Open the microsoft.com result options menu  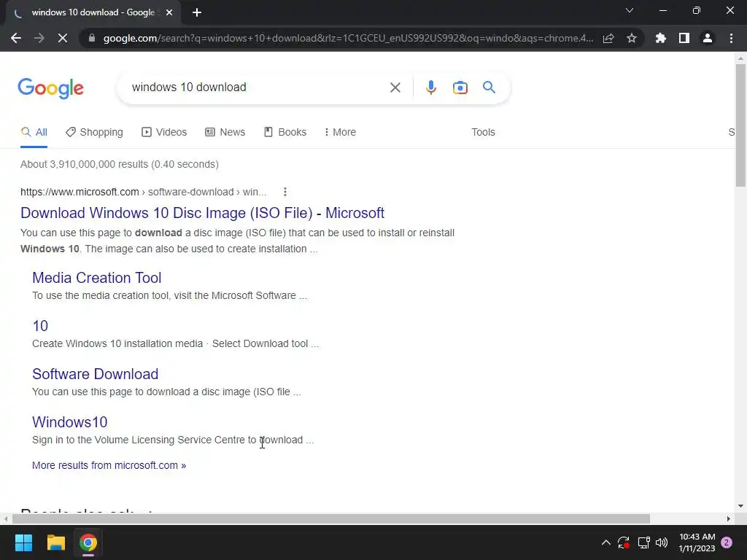click(x=285, y=192)
